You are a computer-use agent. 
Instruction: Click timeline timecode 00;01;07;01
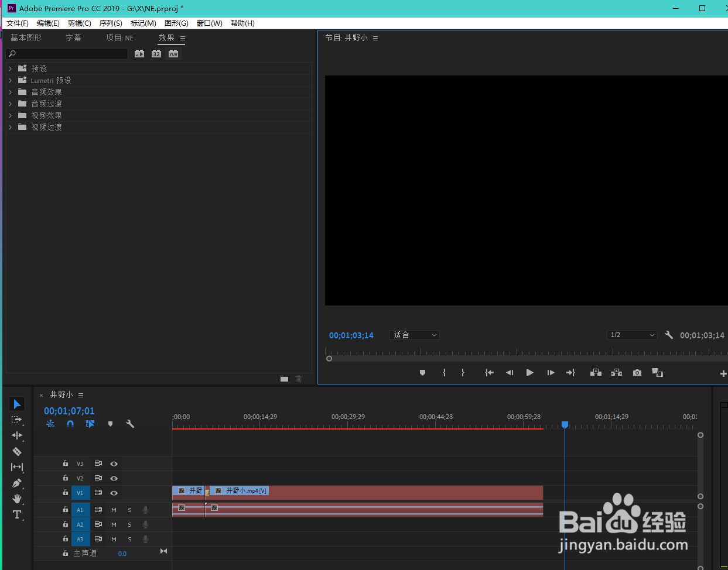pyautogui.click(x=69, y=411)
